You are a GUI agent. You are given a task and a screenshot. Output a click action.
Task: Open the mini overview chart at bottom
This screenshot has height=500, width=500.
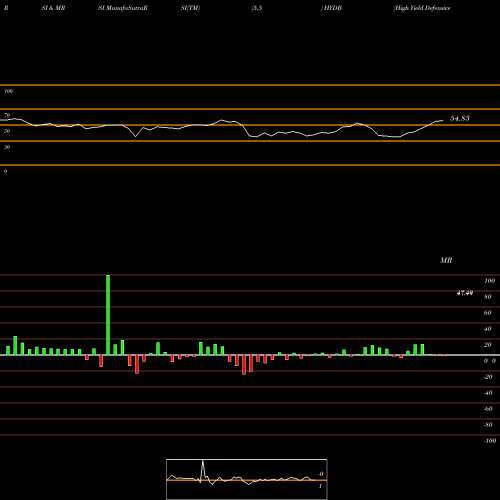(x=247, y=479)
